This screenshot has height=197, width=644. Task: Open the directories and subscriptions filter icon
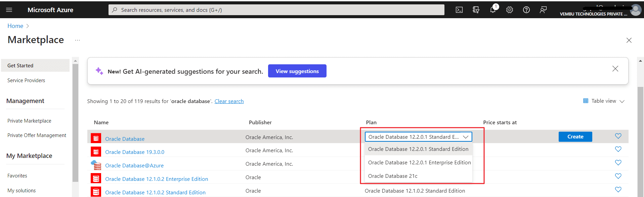click(x=476, y=10)
